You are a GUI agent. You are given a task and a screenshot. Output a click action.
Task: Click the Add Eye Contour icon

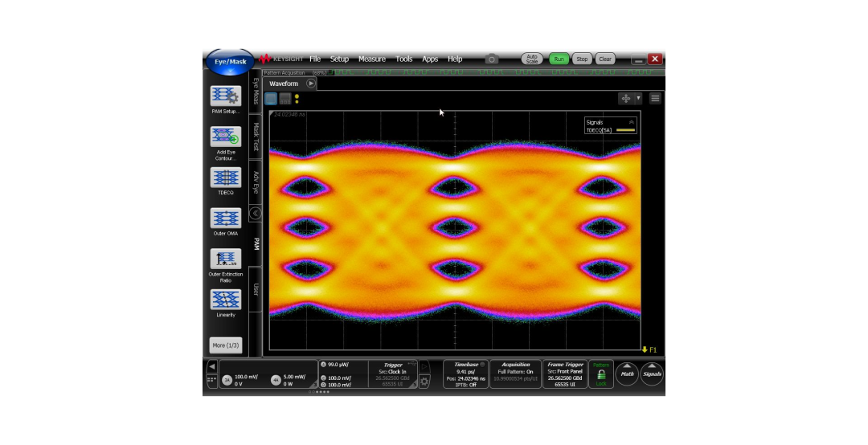point(225,137)
